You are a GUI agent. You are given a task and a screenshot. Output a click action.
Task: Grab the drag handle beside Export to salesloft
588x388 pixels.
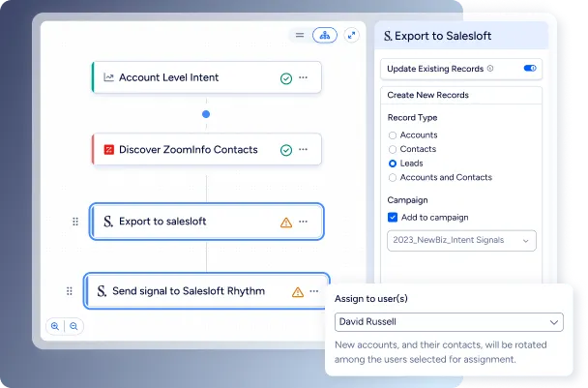(x=75, y=222)
